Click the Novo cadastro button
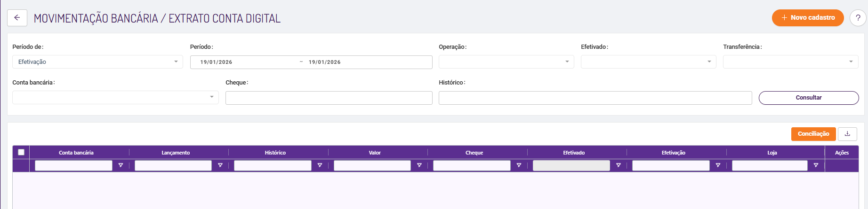 (x=808, y=18)
